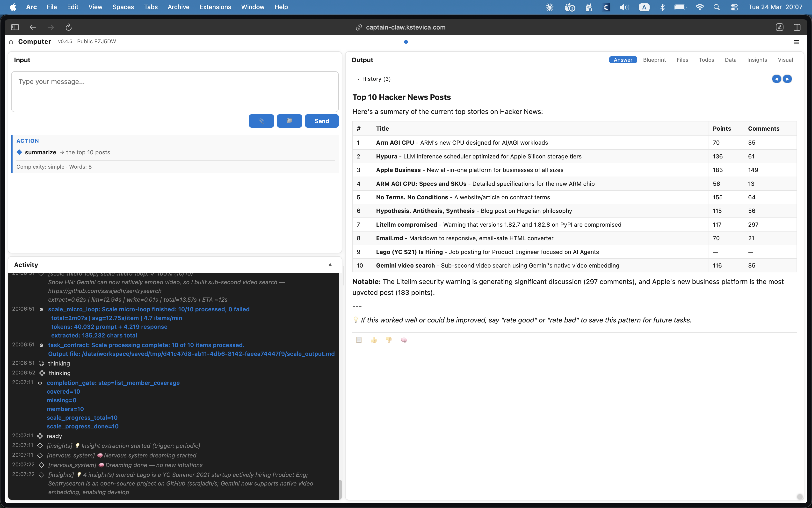Click the 297 comments cell

click(x=753, y=224)
